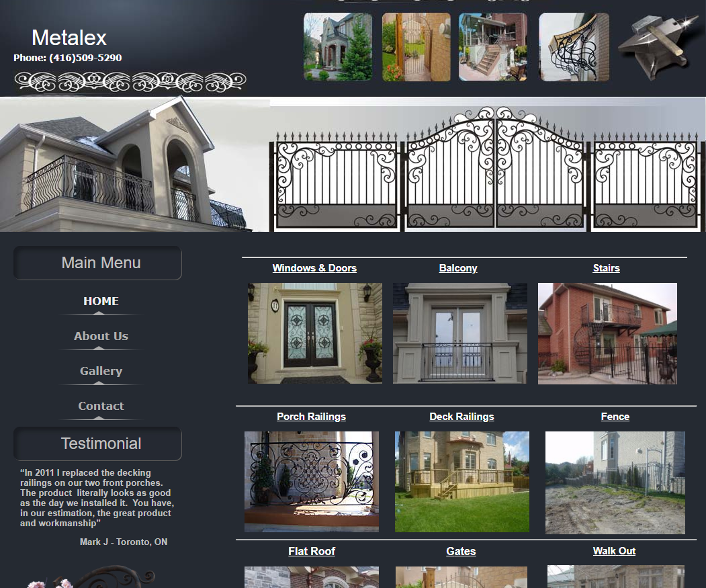
Task: View the stone house header thumbnail
Action: [338, 47]
